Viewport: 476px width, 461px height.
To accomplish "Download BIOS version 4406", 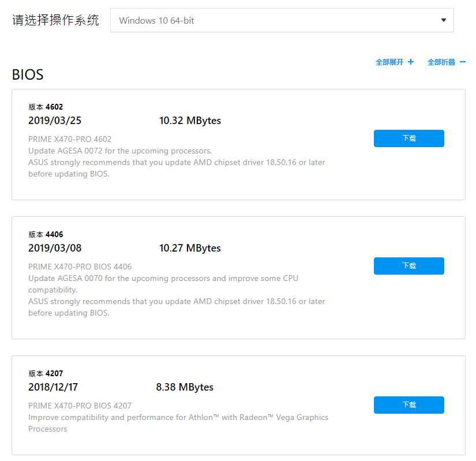I will [409, 266].
